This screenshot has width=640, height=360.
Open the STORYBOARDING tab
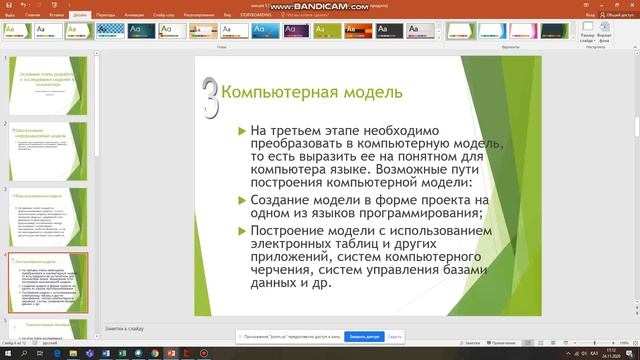click(256, 15)
